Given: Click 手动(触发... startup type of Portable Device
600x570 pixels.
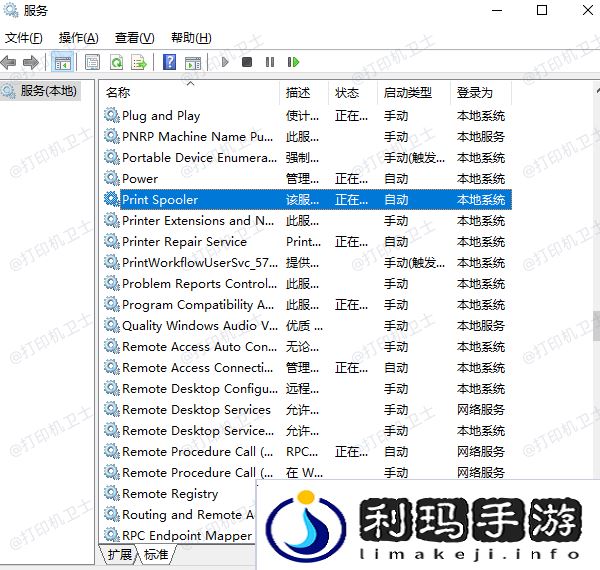Looking at the screenshot, I should pyautogui.click(x=414, y=158).
